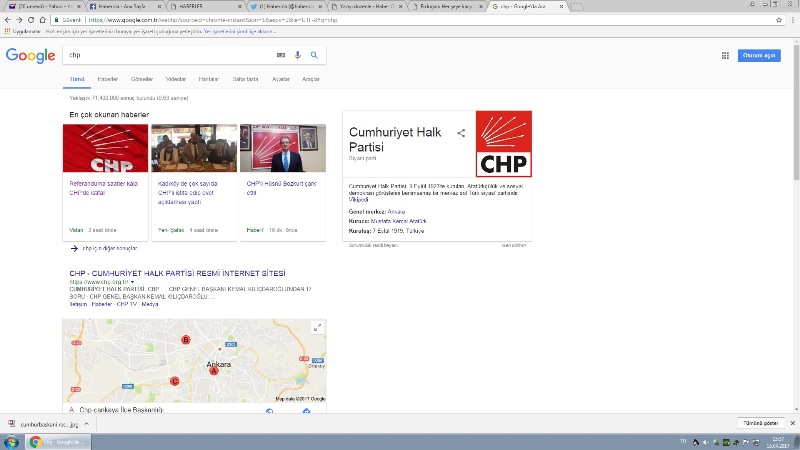Open CHP - Cumhuriyet Halk Partisi Resmi İnternet Sitesi result
The image size is (800, 450).
point(177,273)
